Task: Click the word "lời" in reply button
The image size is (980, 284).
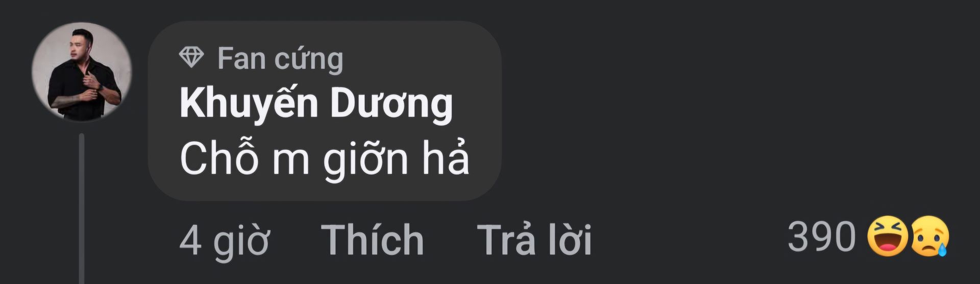Action: (569, 239)
